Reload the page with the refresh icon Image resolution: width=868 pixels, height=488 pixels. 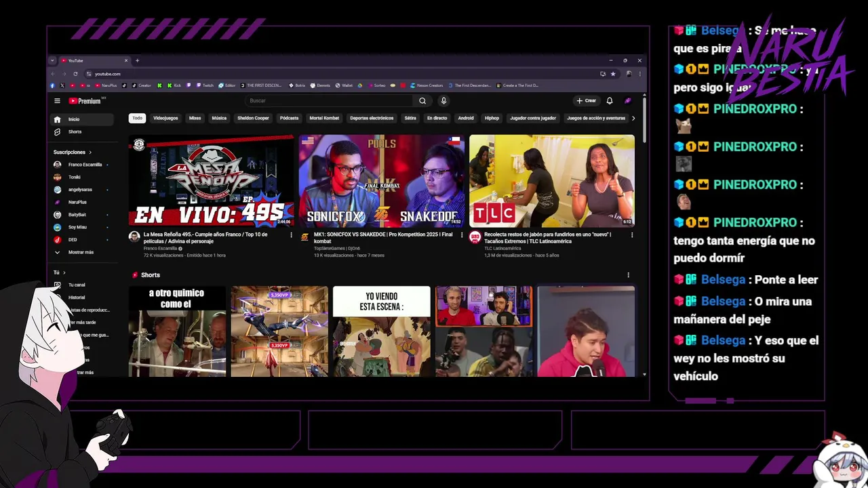(75, 74)
